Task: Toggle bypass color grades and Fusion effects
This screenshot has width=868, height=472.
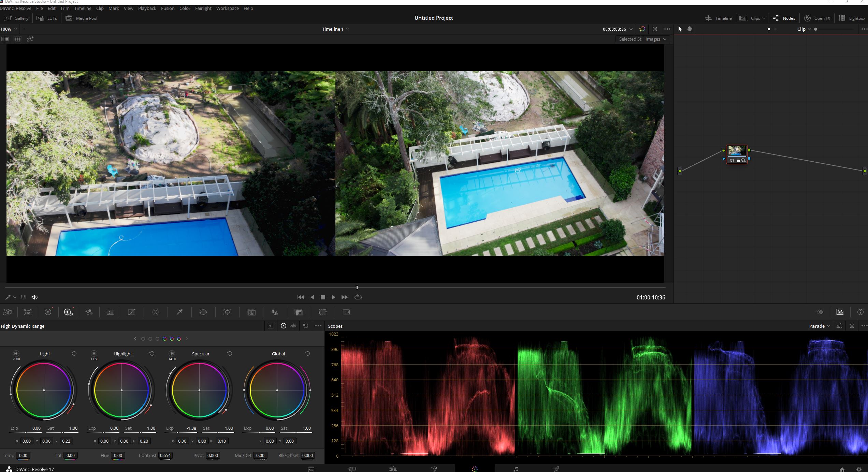Action: point(642,29)
